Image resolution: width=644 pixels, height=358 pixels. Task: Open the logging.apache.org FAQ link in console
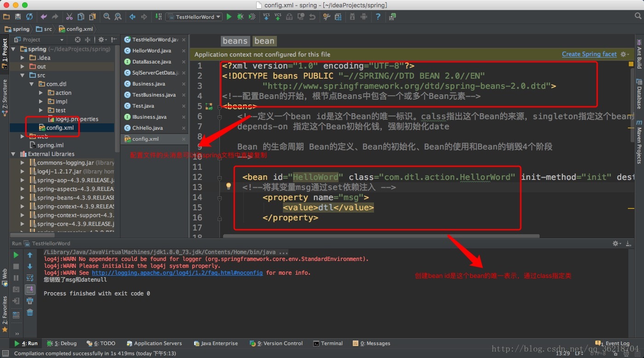(177, 273)
